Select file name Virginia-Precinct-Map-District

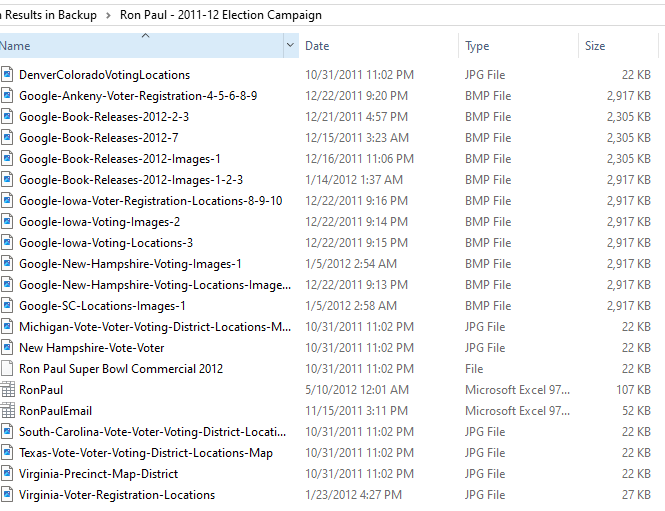click(x=98, y=474)
